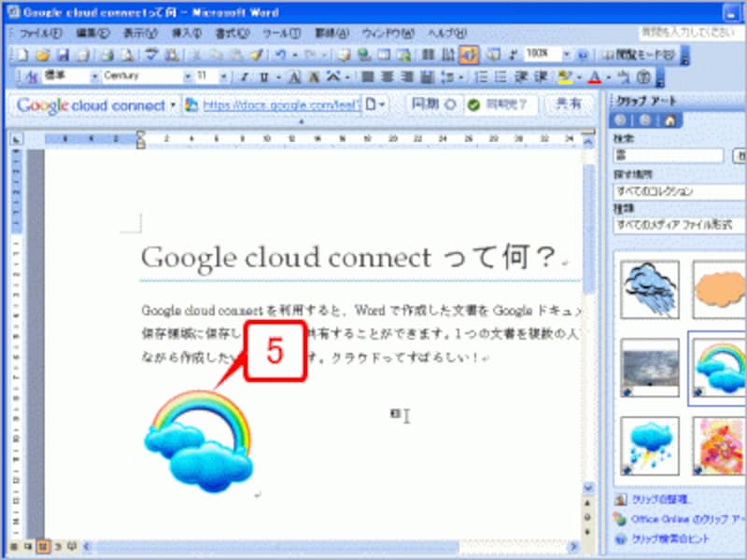Screen dimensions: 747x560
Task: Open print preview magnifier icon
Action: click(x=128, y=55)
